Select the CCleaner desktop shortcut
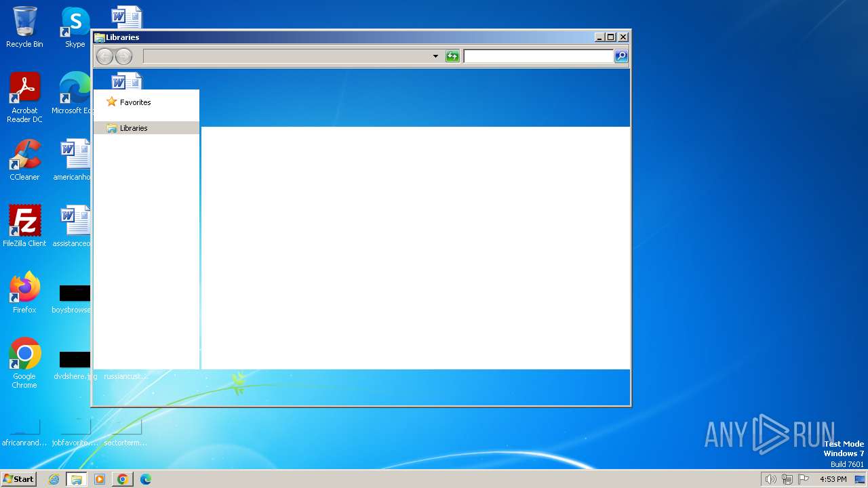The height and width of the screenshot is (488, 868). click(x=24, y=160)
